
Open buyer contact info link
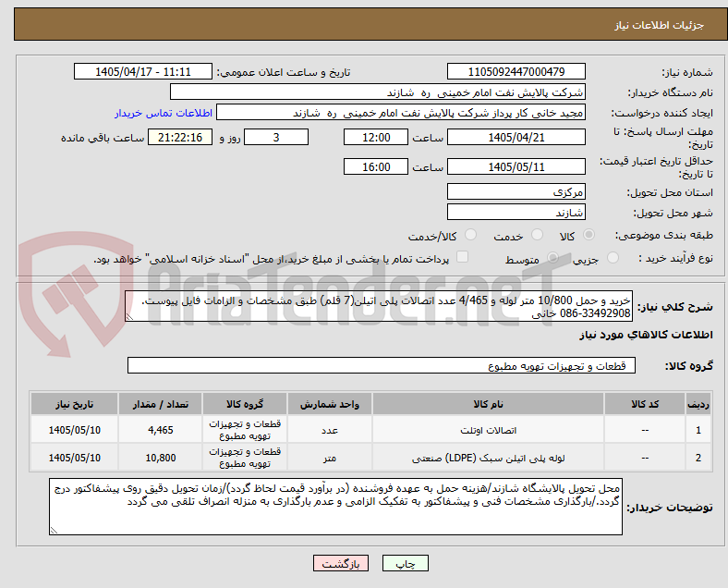(x=164, y=113)
